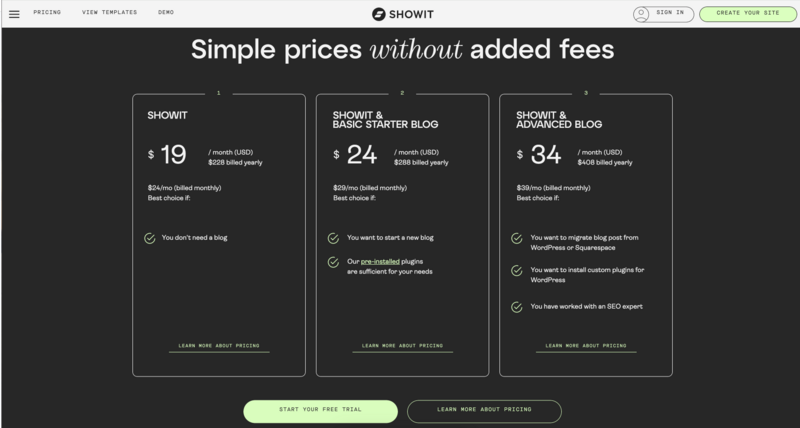Open the Demo navigation link
The width and height of the screenshot is (800, 428).
tap(166, 12)
